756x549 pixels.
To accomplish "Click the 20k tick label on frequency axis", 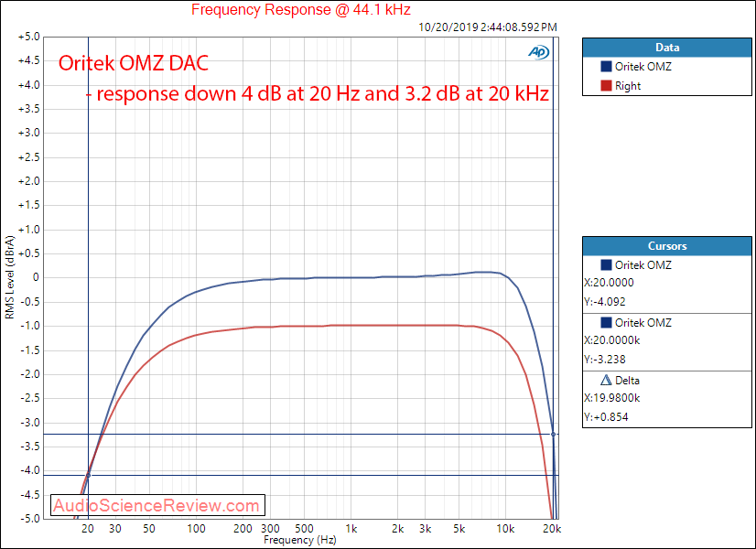I will click(553, 529).
